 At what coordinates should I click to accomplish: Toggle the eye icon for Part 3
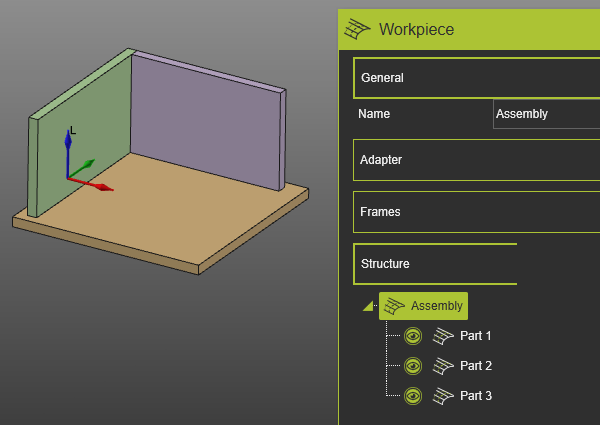pos(413,397)
